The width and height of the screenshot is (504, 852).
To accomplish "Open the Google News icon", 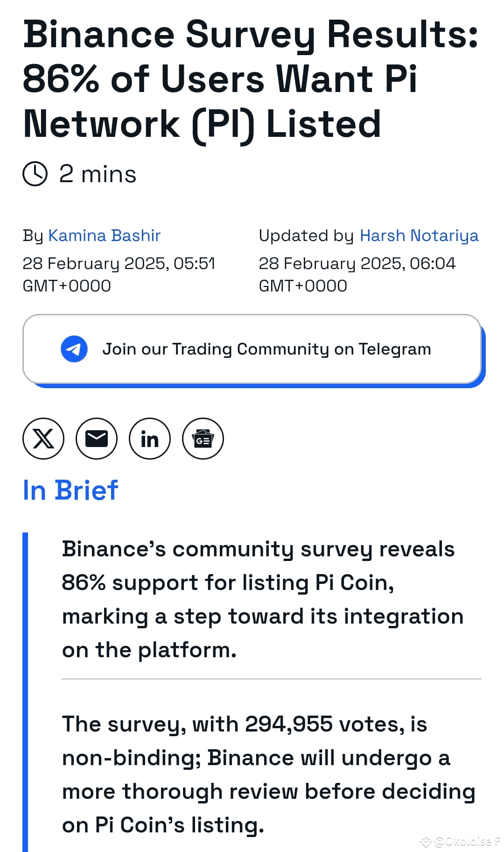I will tap(203, 439).
